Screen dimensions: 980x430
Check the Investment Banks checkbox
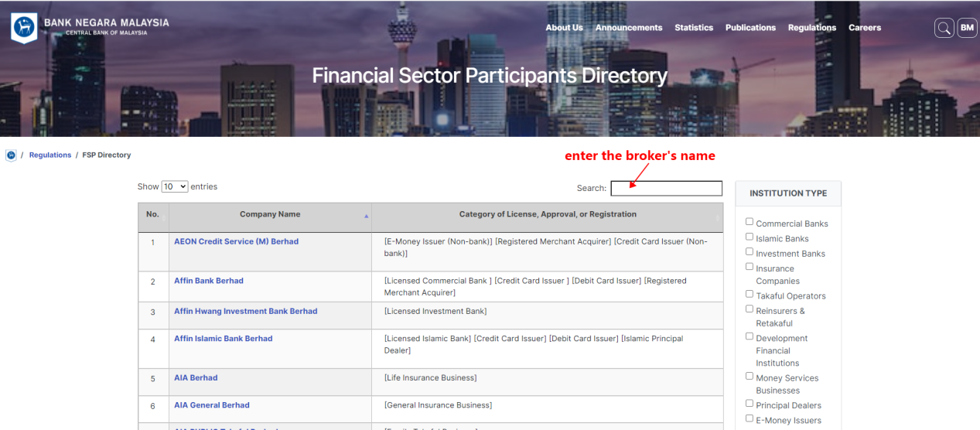[x=749, y=251]
